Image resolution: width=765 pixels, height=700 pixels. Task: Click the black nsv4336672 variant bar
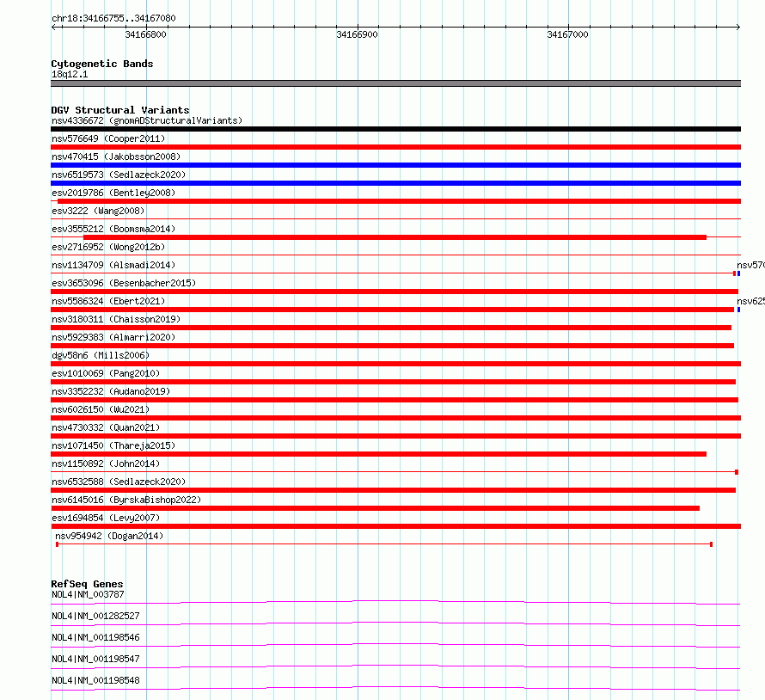(395, 129)
